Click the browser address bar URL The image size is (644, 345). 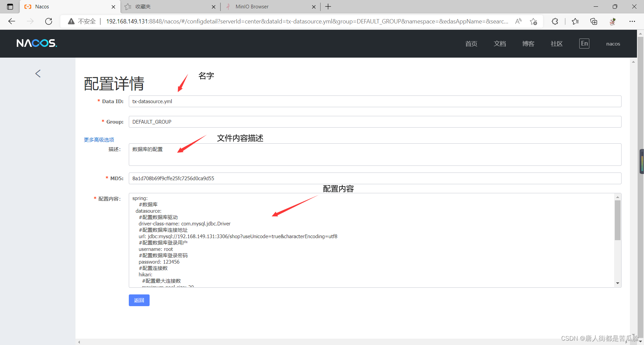[x=307, y=21]
